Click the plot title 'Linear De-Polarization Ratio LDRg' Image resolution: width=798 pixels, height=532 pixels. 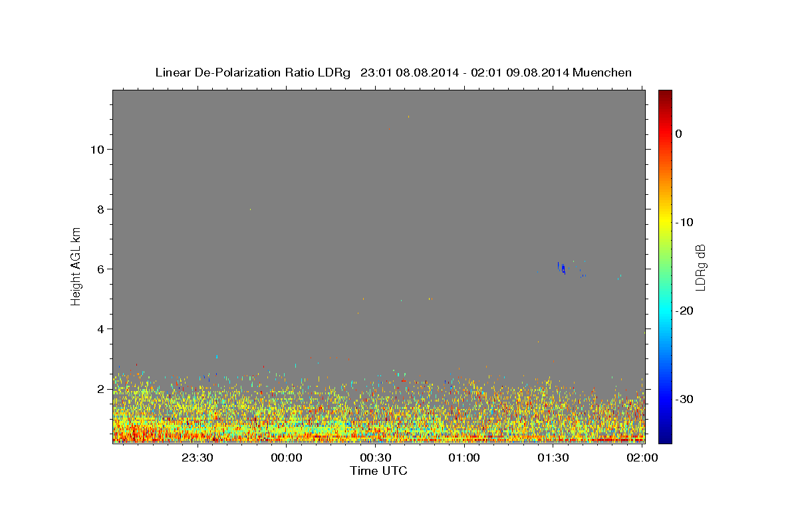click(x=253, y=72)
